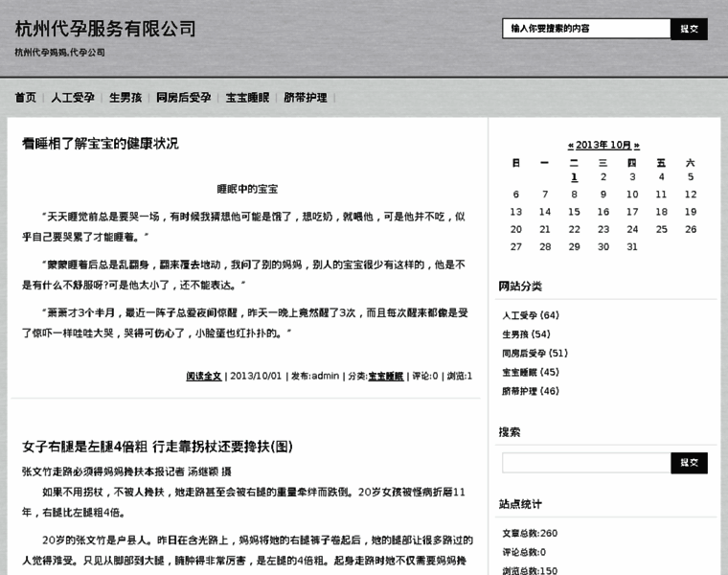Click the sidebar 搜索 text input box
The image size is (728, 575).
pos(586,463)
